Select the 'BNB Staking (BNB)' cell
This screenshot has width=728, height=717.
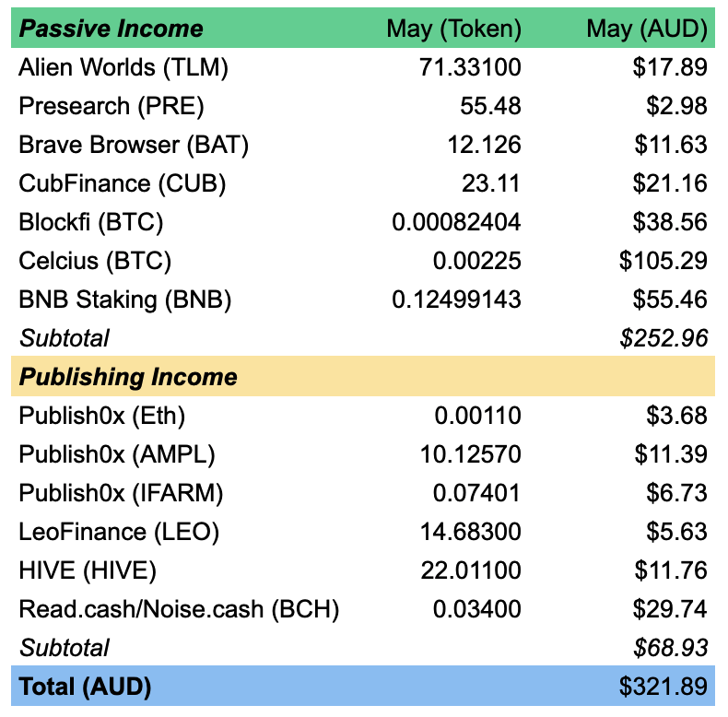(125, 300)
